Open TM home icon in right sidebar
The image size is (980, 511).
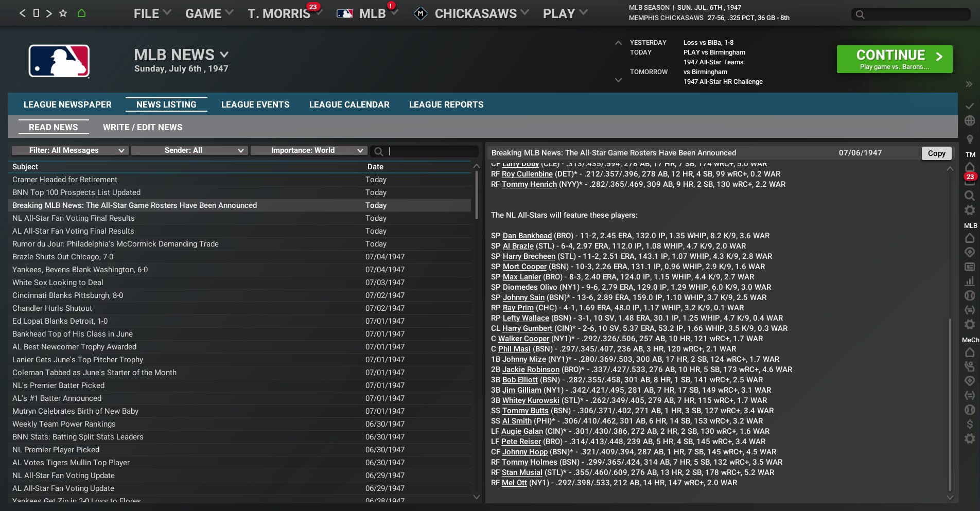click(970, 167)
